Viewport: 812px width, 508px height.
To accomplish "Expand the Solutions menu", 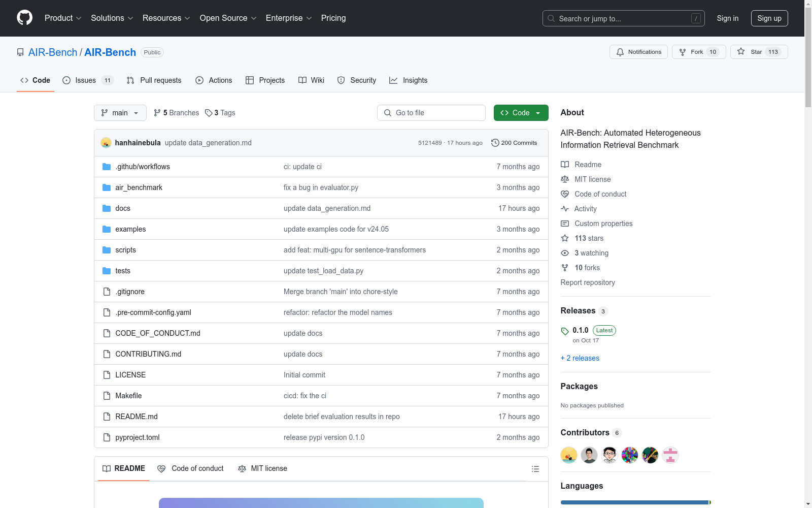I will (112, 18).
